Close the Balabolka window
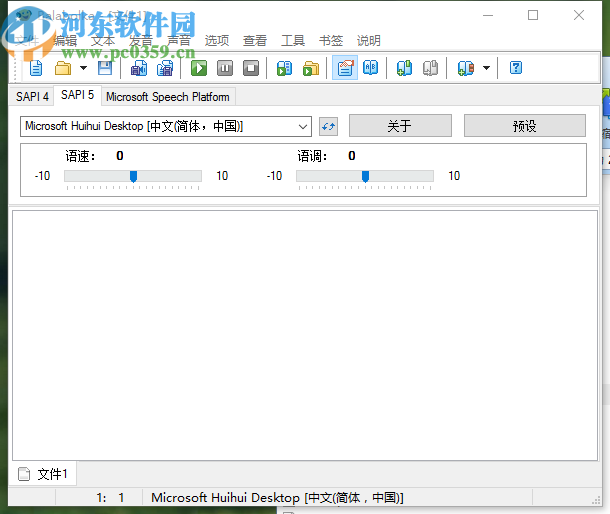 coord(579,15)
